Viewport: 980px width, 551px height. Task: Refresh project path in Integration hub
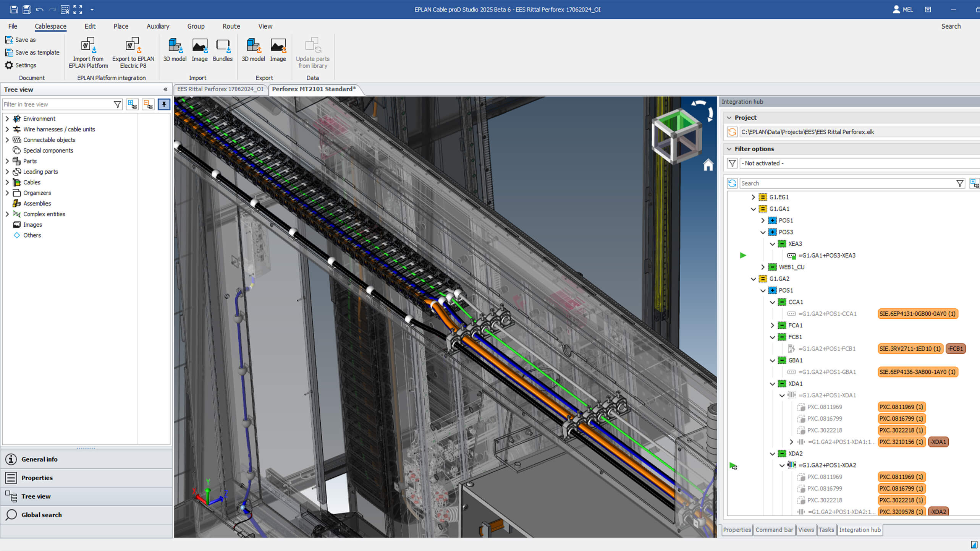point(732,132)
